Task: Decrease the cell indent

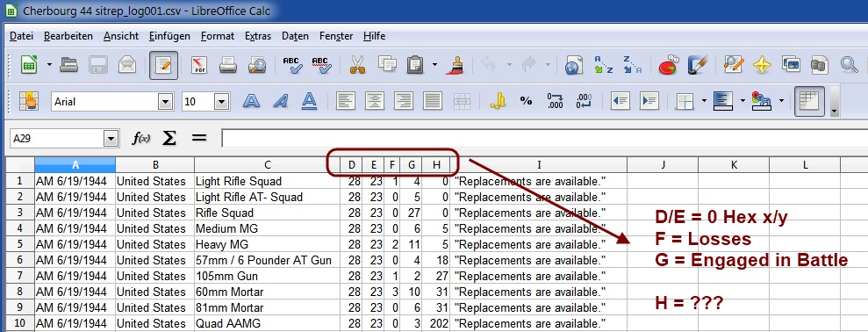Action: click(x=621, y=101)
